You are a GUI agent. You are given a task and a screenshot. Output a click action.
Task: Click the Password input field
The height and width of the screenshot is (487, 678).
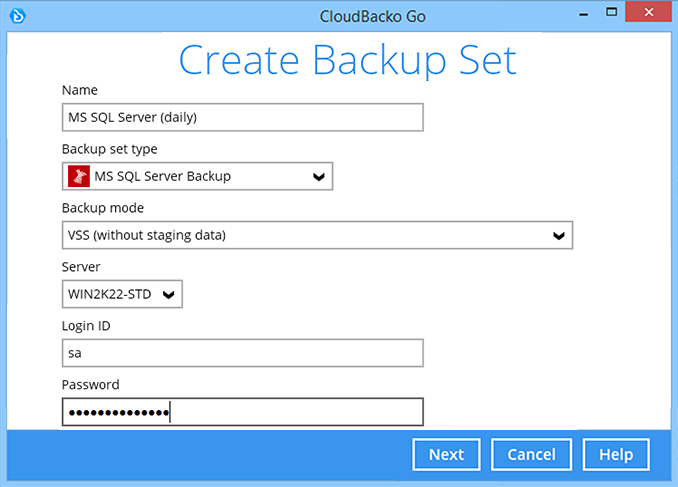[x=243, y=412]
